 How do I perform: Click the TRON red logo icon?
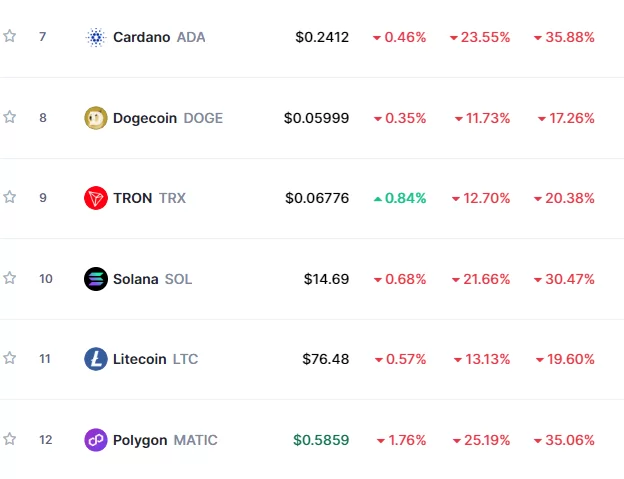(x=96, y=198)
